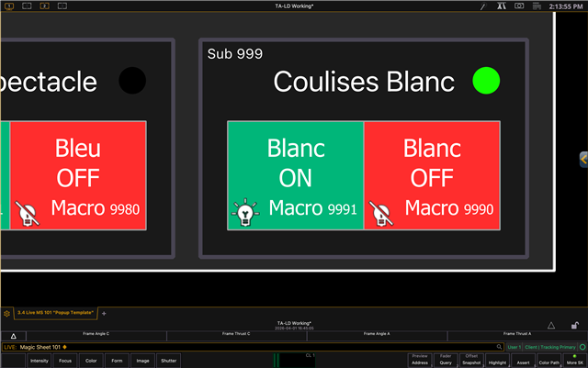Click the camera snapshot icon in top bar
Image resolution: width=588 pixels, height=368 pixels.
(x=519, y=6)
